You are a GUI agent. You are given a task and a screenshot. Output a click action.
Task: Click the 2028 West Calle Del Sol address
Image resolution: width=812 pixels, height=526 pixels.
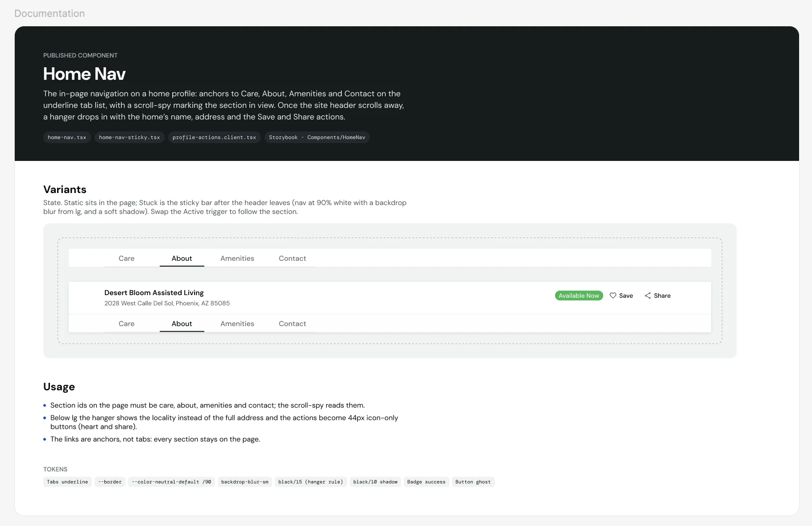[x=167, y=303]
